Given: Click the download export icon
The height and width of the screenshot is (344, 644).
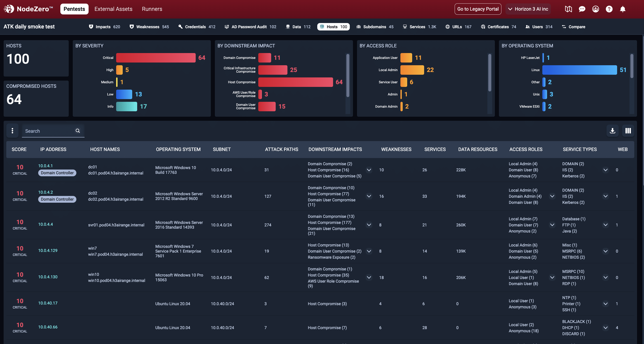Looking at the screenshot, I should (x=613, y=131).
